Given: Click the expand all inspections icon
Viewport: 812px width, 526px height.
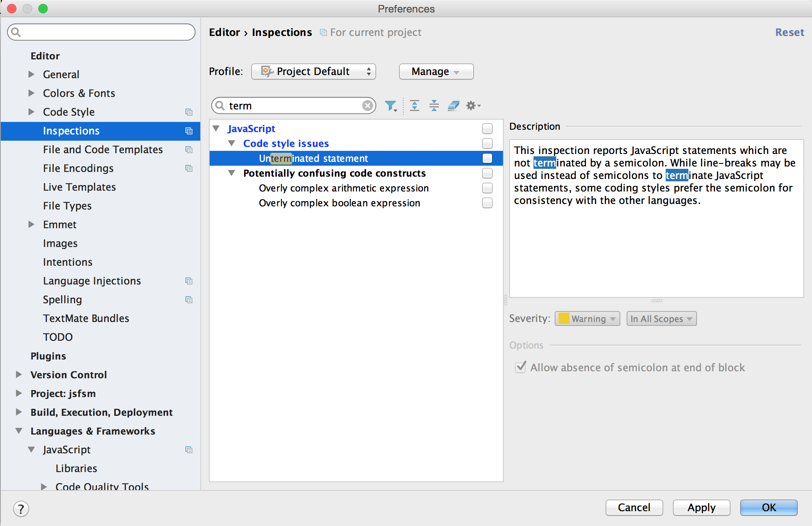Looking at the screenshot, I should click(414, 105).
